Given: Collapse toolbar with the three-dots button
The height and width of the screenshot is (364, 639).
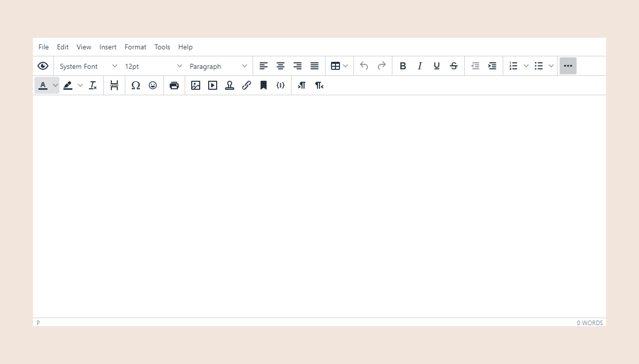Looking at the screenshot, I should pyautogui.click(x=568, y=66).
